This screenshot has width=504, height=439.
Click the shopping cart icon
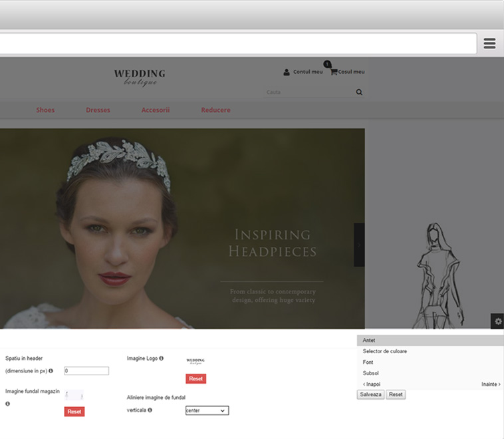333,72
